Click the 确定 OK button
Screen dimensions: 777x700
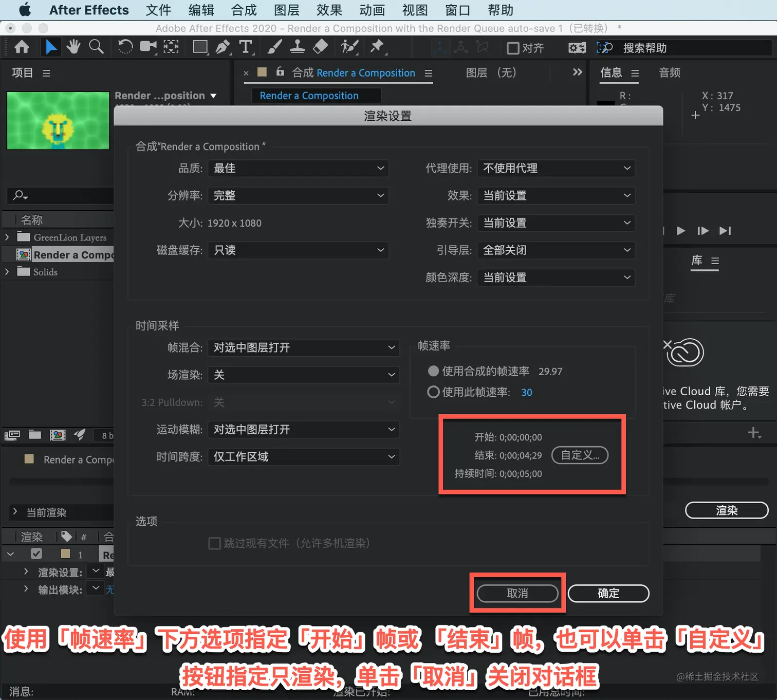(608, 593)
